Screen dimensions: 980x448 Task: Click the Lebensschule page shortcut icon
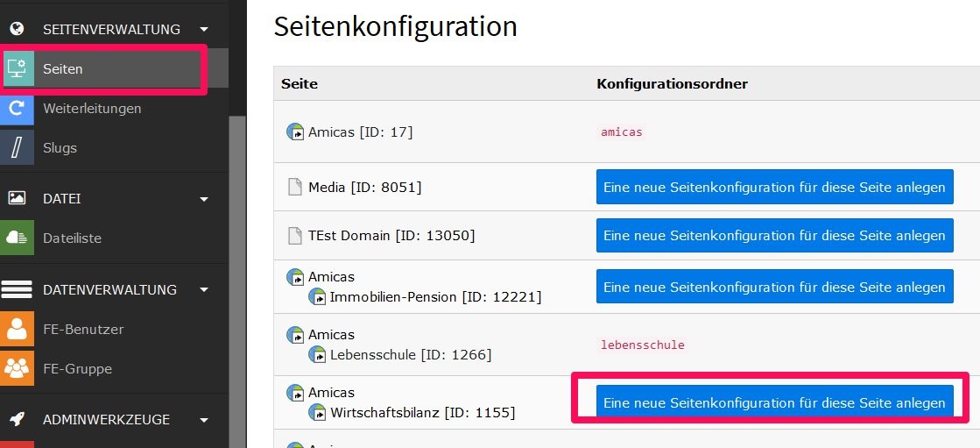(x=318, y=355)
